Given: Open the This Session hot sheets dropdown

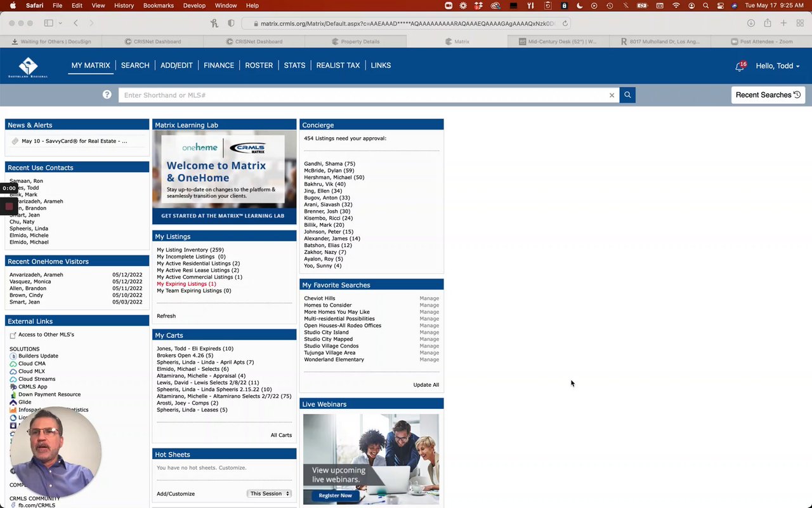Looking at the screenshot, I should click(x=270, y=493).
